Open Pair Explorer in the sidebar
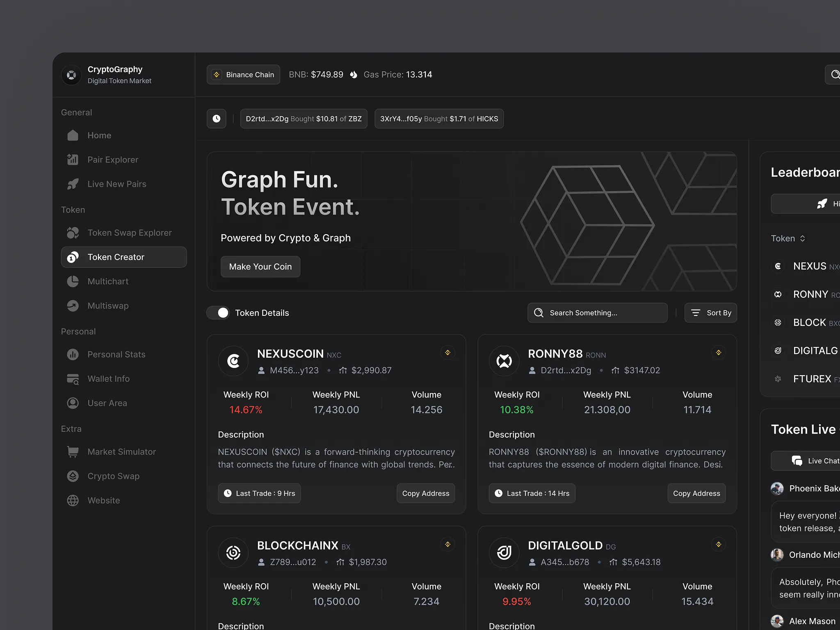This screenshot has height=630, width=840. 113,160
